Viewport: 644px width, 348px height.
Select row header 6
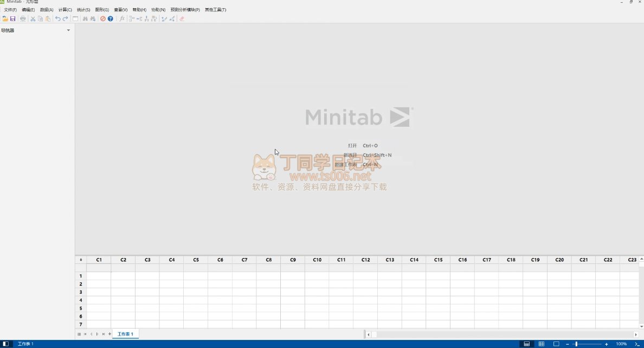(81, 317)
